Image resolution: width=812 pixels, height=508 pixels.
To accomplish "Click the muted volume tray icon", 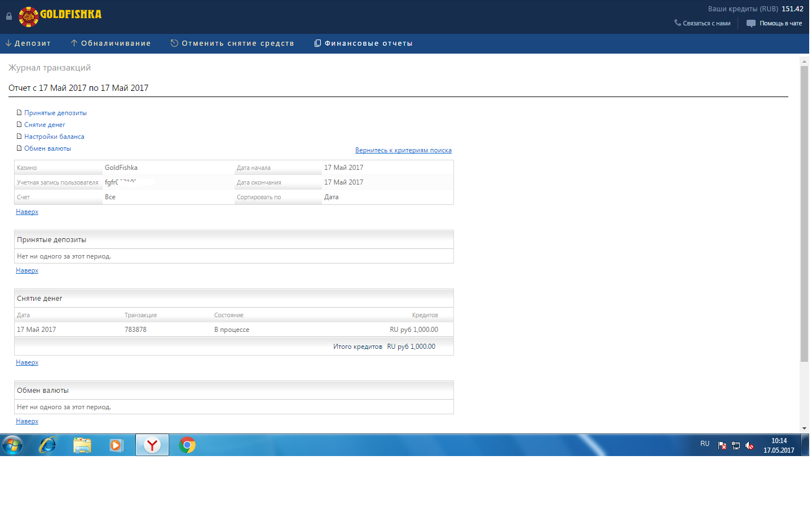I will (x=749, y=445).
